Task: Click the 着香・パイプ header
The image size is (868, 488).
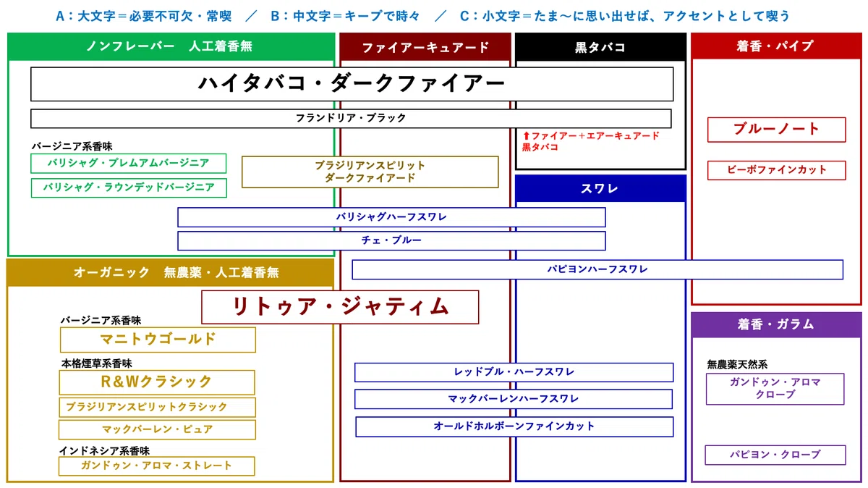Action: tap(776, 46)
